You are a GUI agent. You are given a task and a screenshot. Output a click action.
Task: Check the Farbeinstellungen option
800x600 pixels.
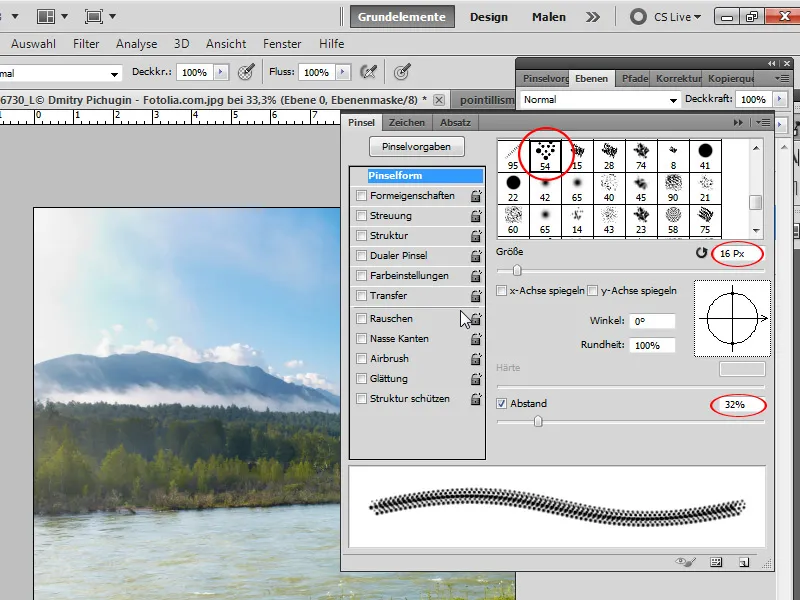click(x=361, y=276)
